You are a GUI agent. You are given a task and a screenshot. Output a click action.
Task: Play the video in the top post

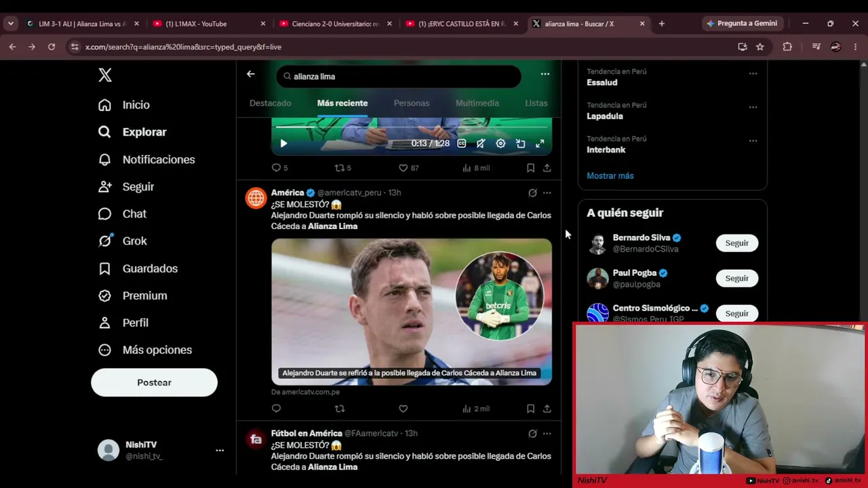tap(283, 144)
